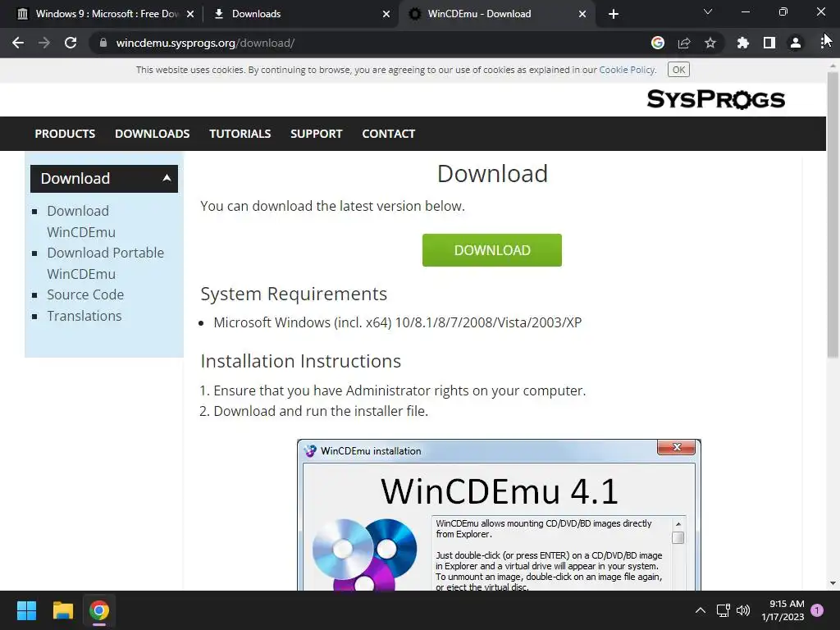Open the Google icon in address bar
The image size is (840, 630).
(657, 43)
